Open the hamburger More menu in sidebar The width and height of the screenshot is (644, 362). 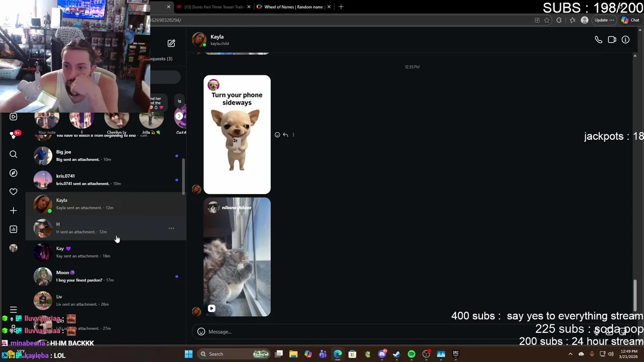click(14, 310)
